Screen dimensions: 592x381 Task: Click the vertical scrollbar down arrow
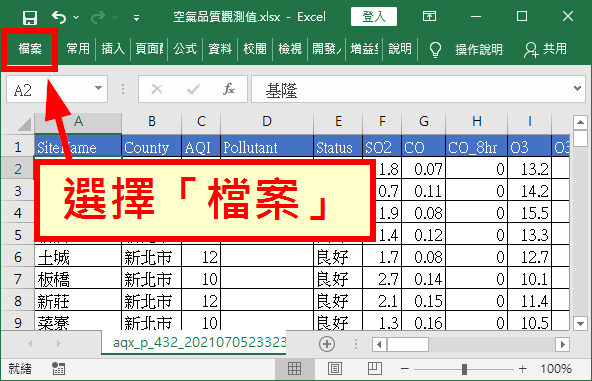[x=580, y=324]
